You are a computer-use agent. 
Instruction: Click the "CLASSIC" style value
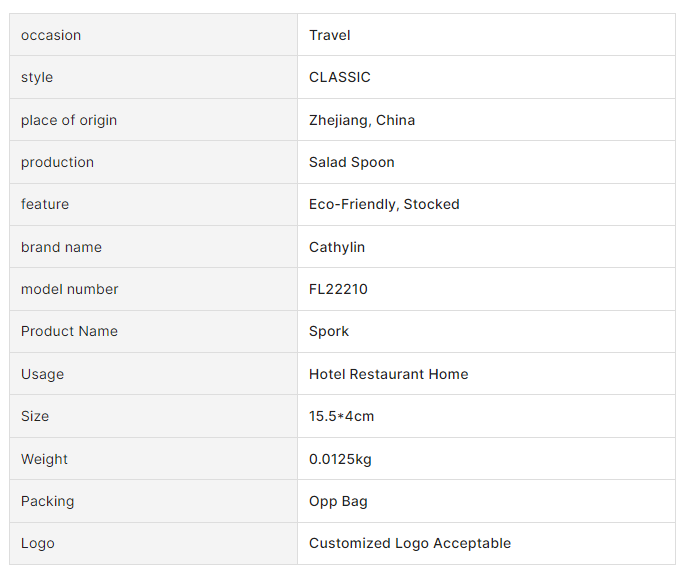click(340, 77)
